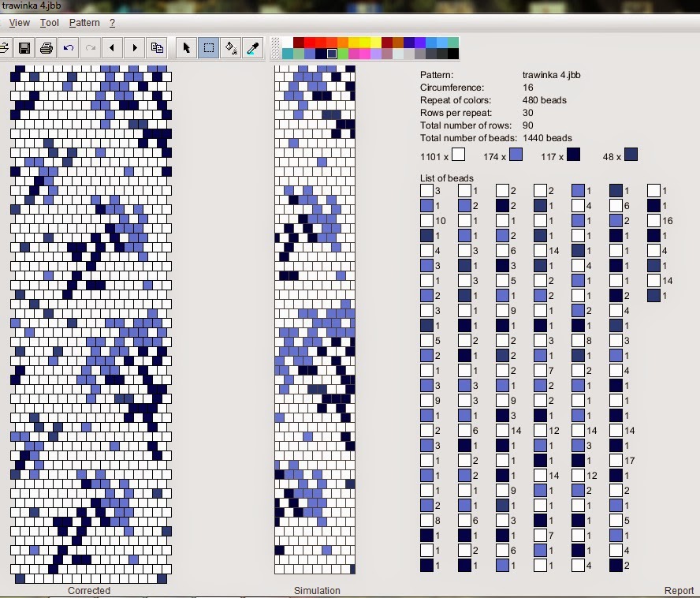Click the Corrected view label
The height and width of the screenshot is (598, 700).
pos(89,590)
